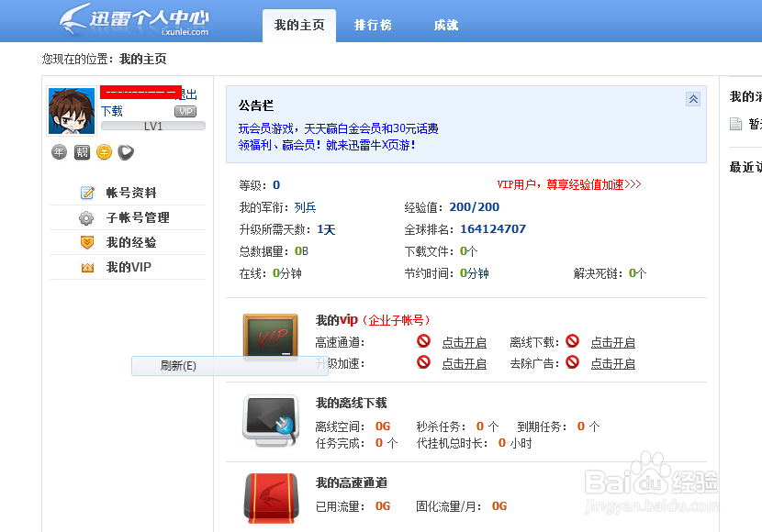Click the red high-speed channel icon
This screenshot has width=762, height=532.
271,498
